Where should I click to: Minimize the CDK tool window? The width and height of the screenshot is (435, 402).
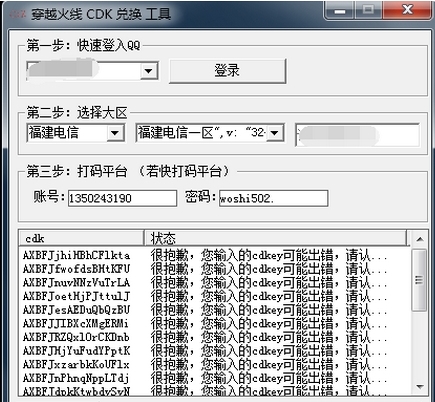pyautogui.click(x=340, y=10)
